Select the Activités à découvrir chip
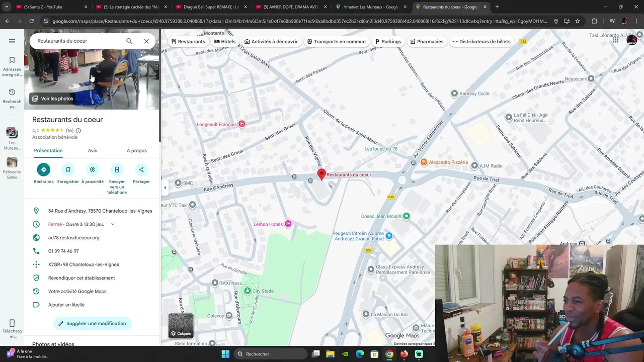 tap(271, 42)
